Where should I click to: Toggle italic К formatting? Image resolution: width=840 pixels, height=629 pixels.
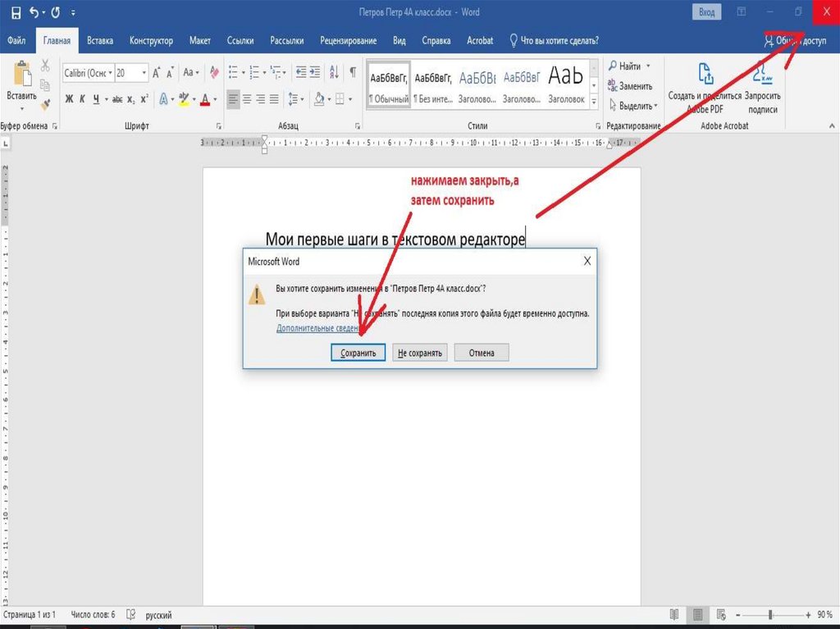(82, 99)
